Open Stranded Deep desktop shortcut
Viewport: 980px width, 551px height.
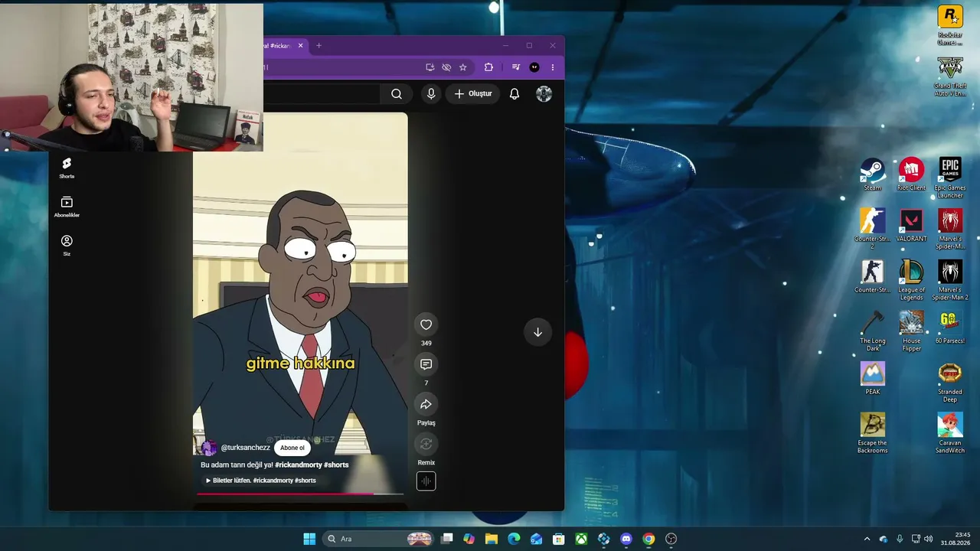pyautogui.click(x=950, y=383)
